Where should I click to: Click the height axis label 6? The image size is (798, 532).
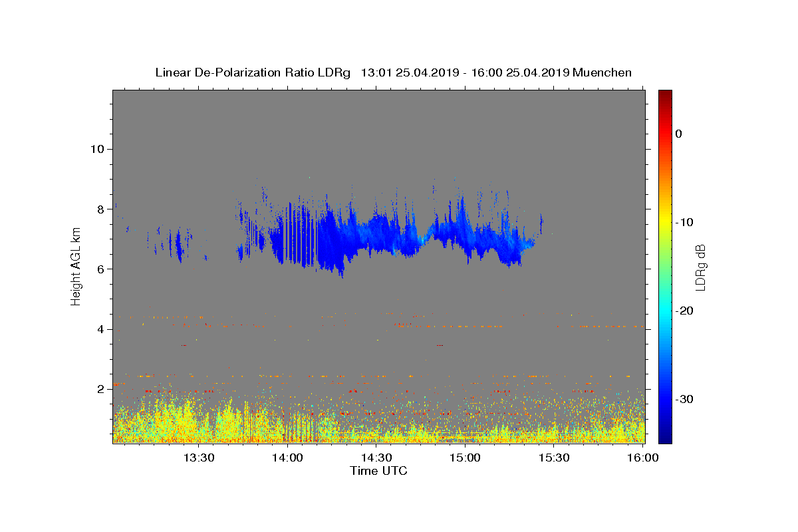click(x=100, y=269)
